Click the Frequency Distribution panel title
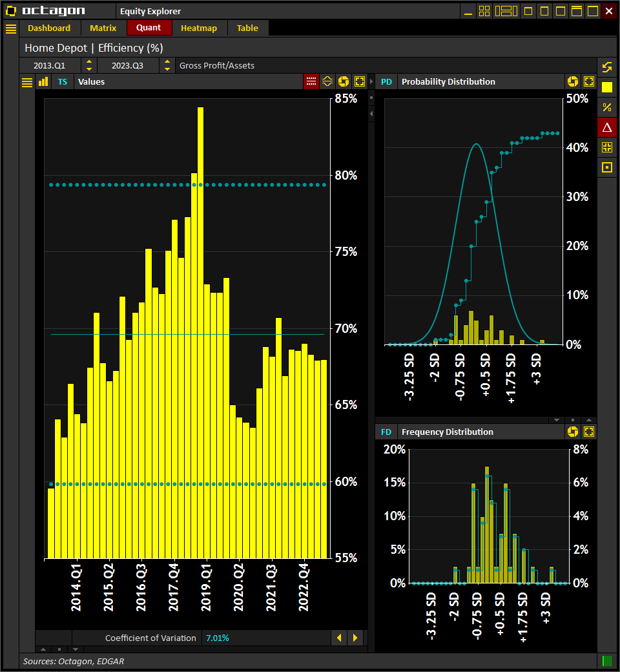Screen dimensions: 620x672 pyautogui.click(x=448, y=432)
